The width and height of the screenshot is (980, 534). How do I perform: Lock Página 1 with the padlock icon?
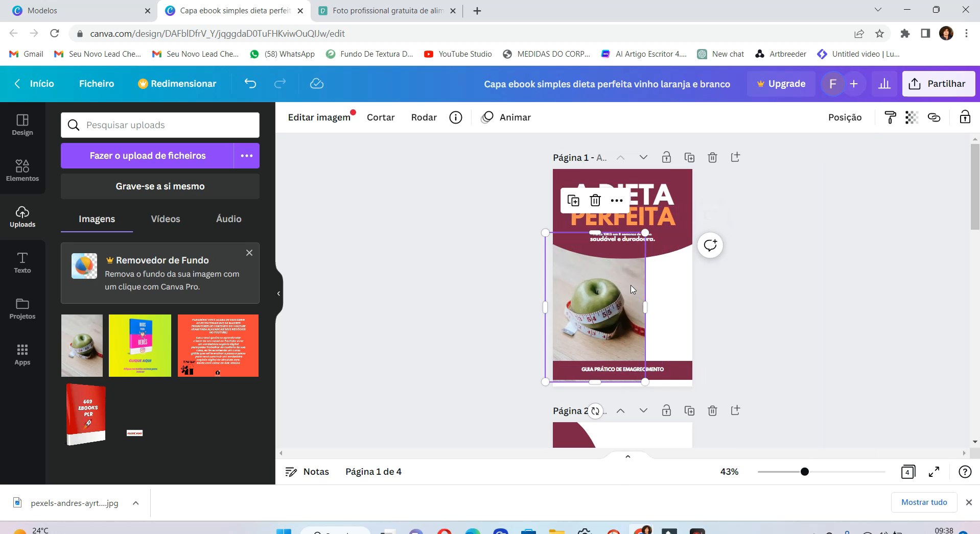666,157
